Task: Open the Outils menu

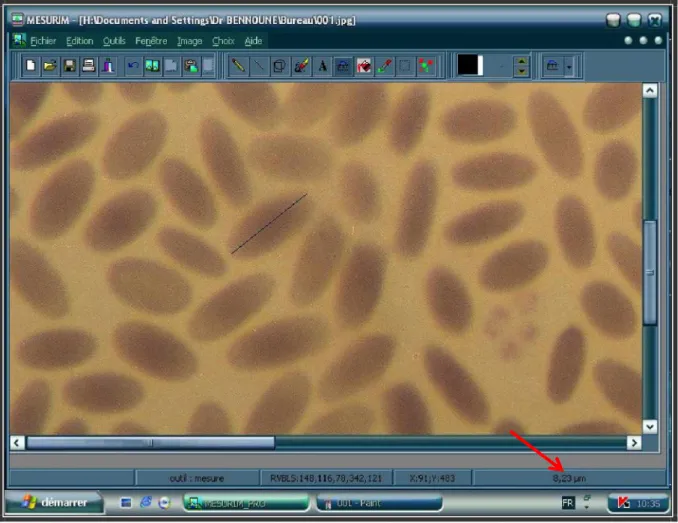Action: [114, 41]
